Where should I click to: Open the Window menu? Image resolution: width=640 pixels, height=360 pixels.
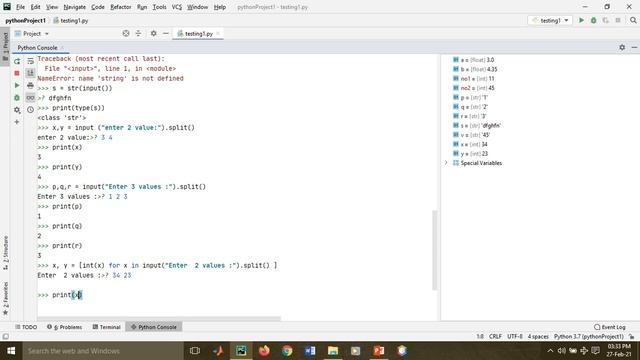pos(198,7)
